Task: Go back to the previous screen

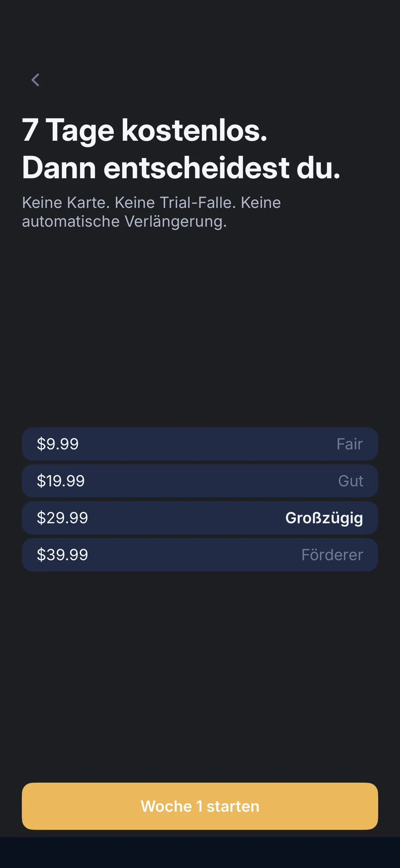Action: point(36,80)
